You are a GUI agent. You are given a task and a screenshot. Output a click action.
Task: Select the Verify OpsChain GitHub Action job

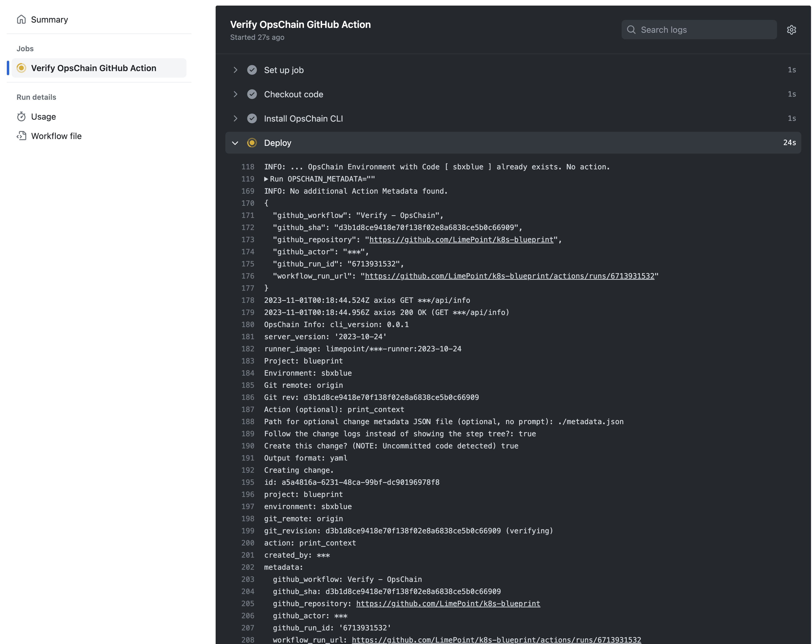point(99,68)
